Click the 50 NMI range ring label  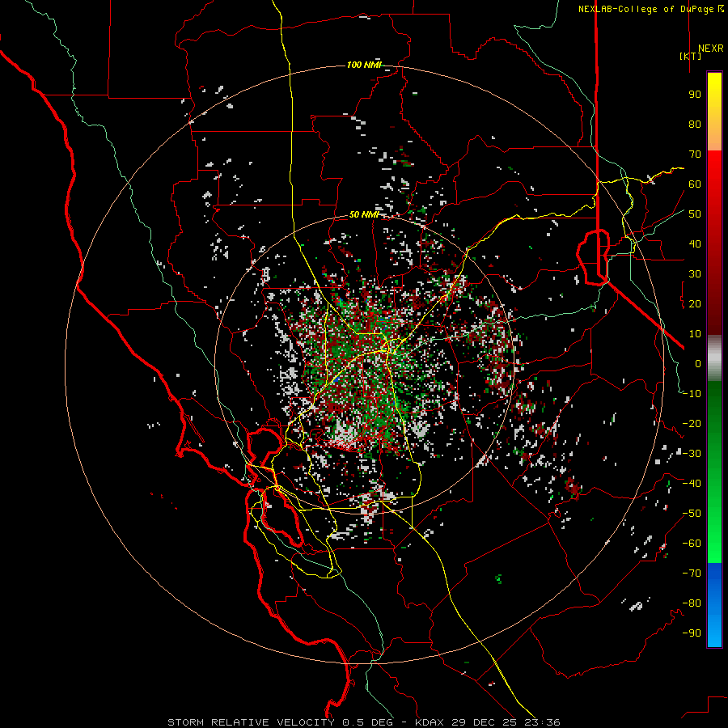click(x=364, y=214)
